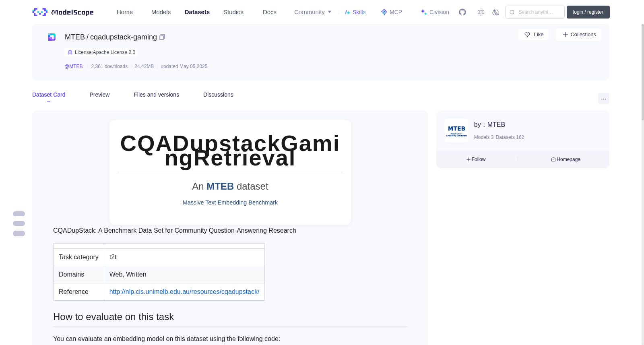Open the Studios section
Viewport: 644px width, 345px height.
click(233, 12)
